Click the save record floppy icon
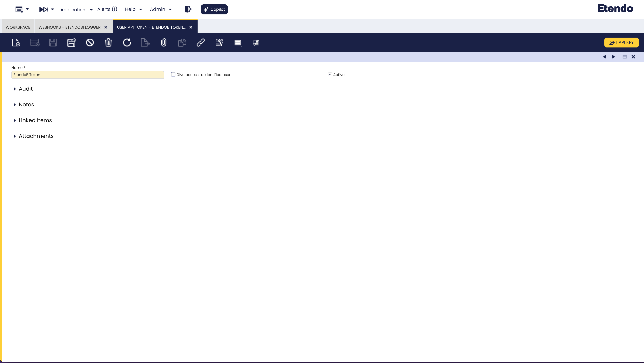Screen dimensions: 644x363 pos(53,42)
